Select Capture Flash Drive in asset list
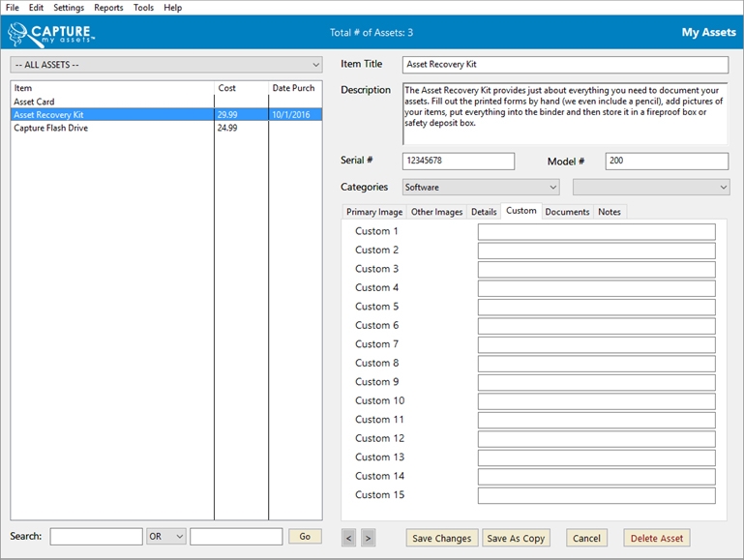 tap(51, 128)
